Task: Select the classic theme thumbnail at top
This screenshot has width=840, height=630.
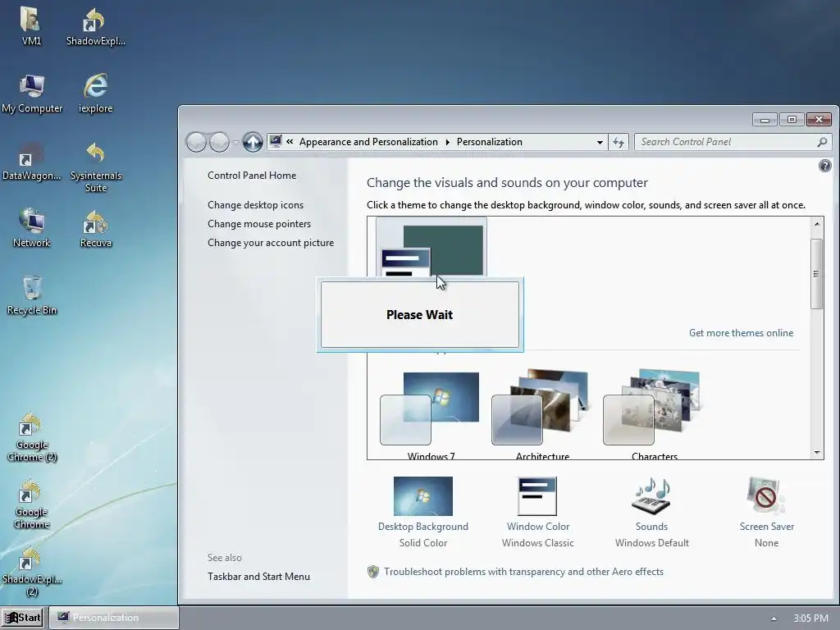Action: tap(431, 247)
